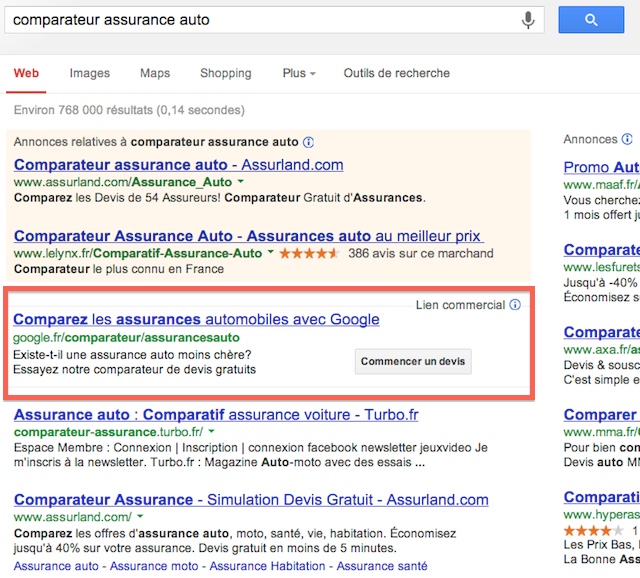The image size is (640, 578).
Task: Click 'Comparateur le plus connu en France' text
Action: tap(119, 269)
